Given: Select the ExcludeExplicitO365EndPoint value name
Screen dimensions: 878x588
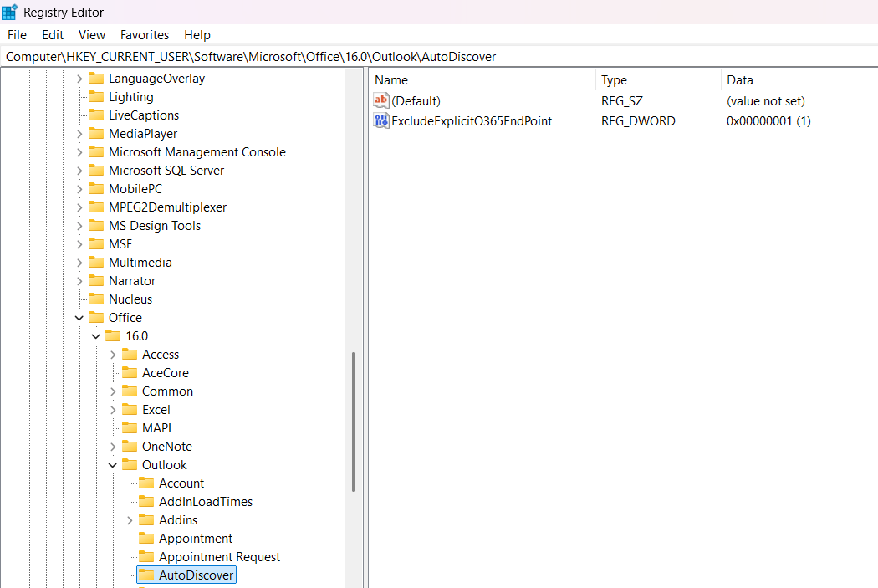Looking at the screenshot, I should [x=472, y=121].
